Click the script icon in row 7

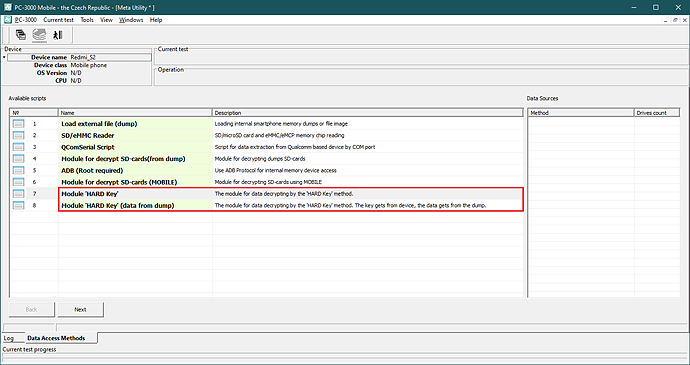pos(18,194)
